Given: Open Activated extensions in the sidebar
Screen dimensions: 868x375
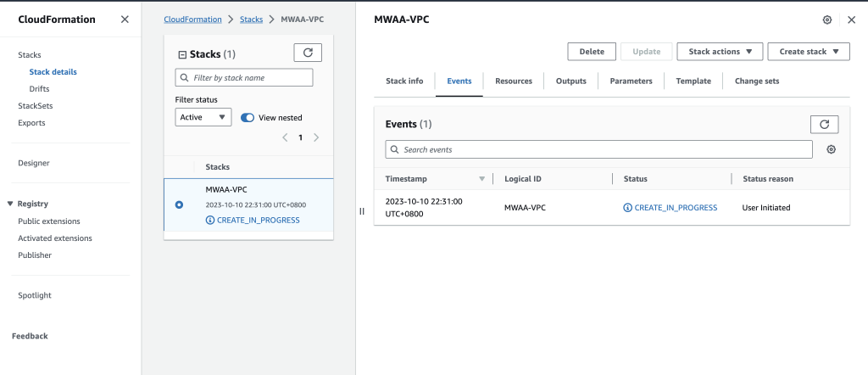Looking at the screenshot, I should click(x=55, y=238).
